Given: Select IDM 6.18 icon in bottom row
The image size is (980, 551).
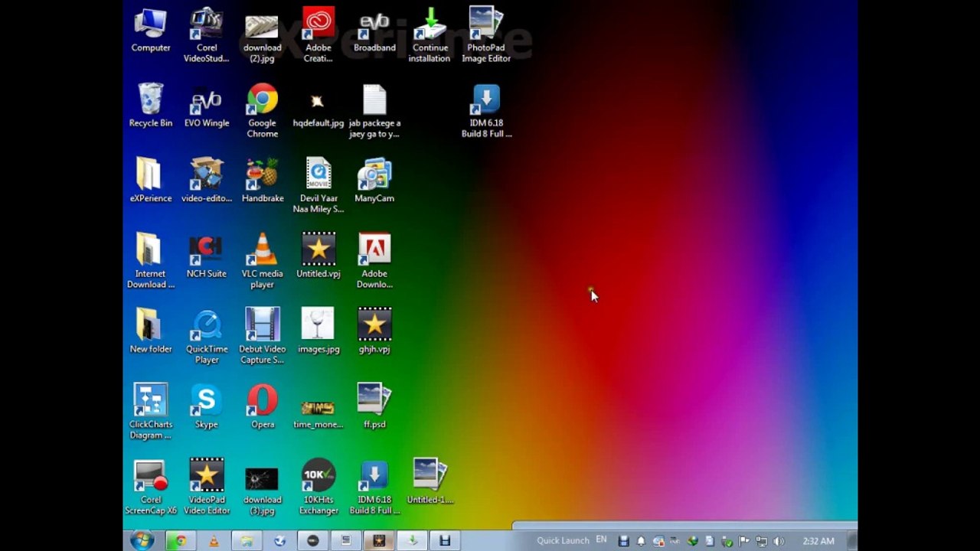Looking at the screenshot, I should click(374, 487).
